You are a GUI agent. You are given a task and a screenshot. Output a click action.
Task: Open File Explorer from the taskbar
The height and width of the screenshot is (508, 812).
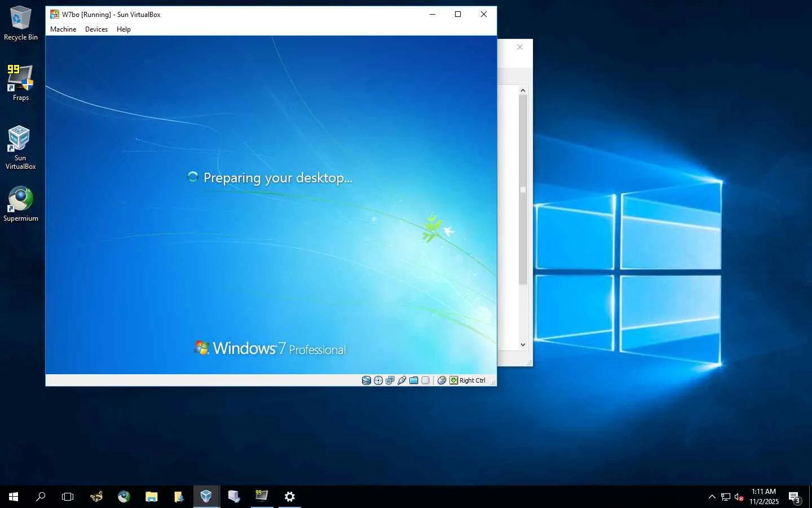(x=152, y=497)
